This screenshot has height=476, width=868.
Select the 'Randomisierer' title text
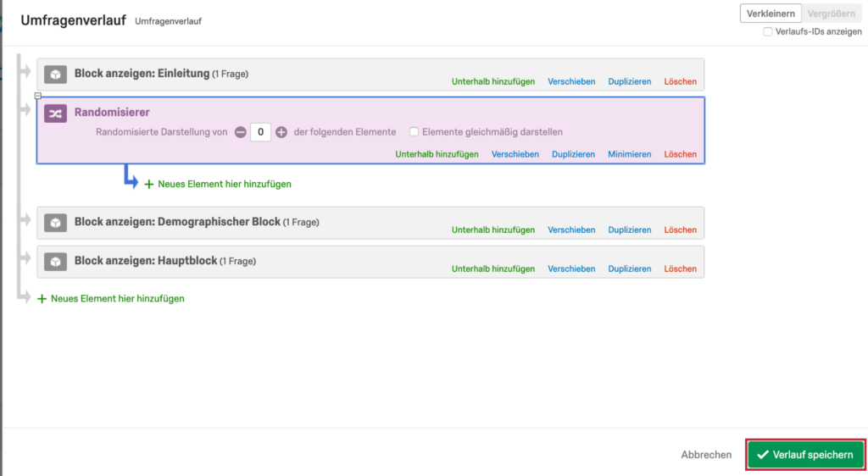tap(112, 113)
